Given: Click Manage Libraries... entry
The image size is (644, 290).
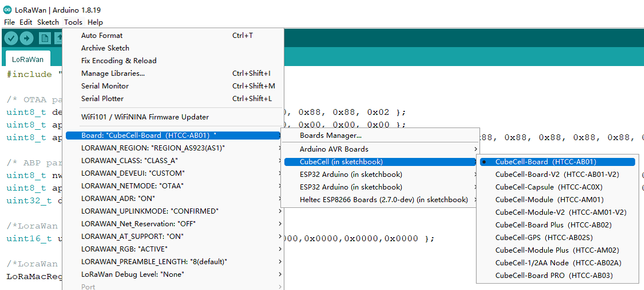Looking at the screenshot, I should pyautogui.click(x=112, y=74).
